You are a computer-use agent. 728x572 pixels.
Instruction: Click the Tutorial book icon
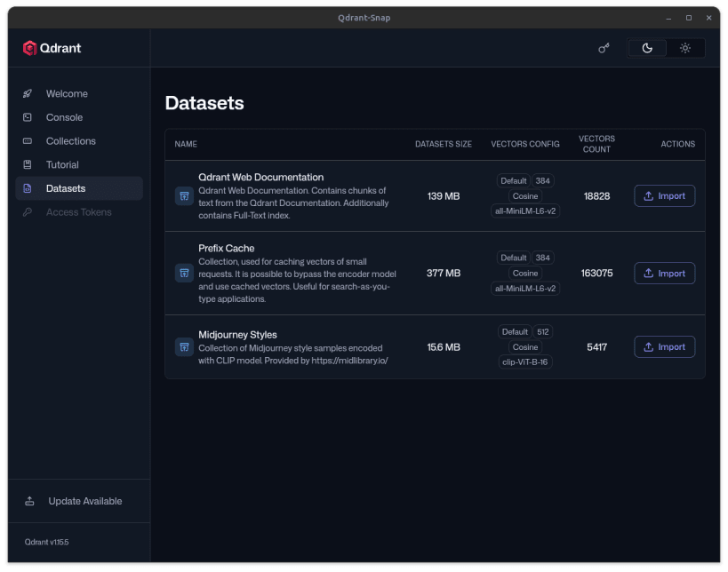[28, 164]
